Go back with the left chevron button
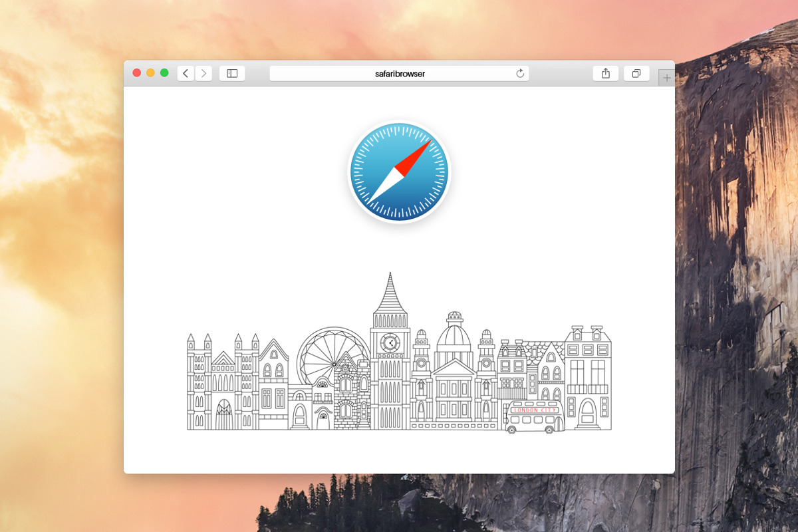The image size is (798, 532). [x=186, y=73]
